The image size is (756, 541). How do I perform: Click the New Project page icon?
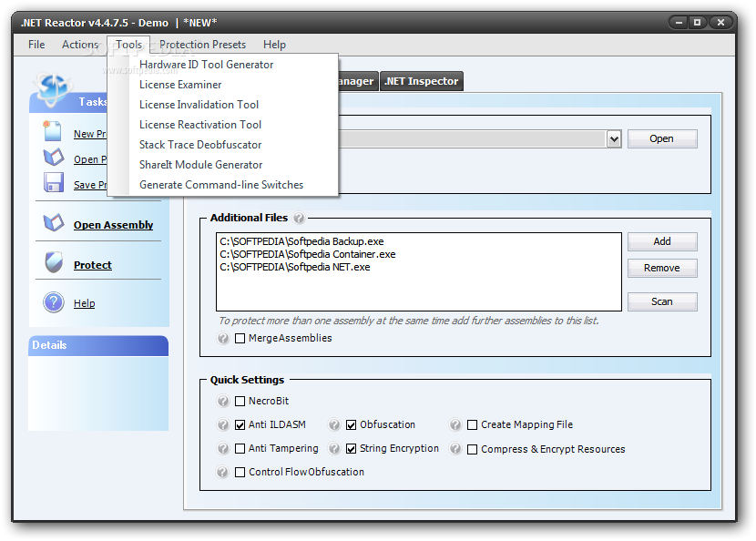pyautogui.click(x=52, y=131)
